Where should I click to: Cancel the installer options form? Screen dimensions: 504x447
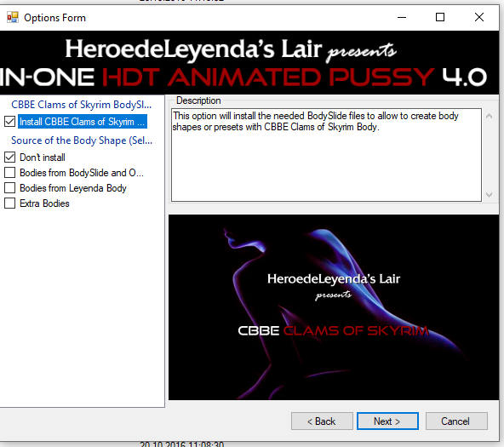pos(456,421)
